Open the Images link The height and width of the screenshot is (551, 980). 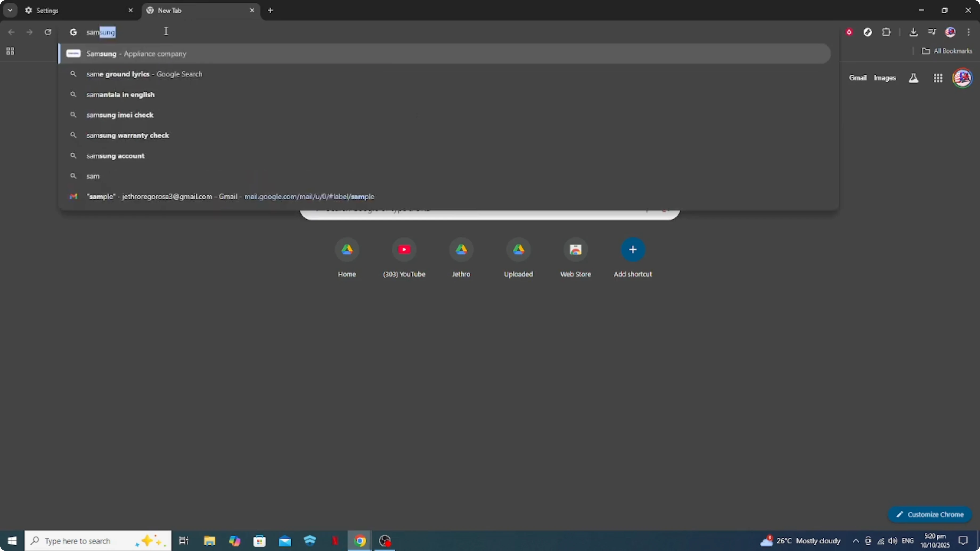click(x=884, y=78)
